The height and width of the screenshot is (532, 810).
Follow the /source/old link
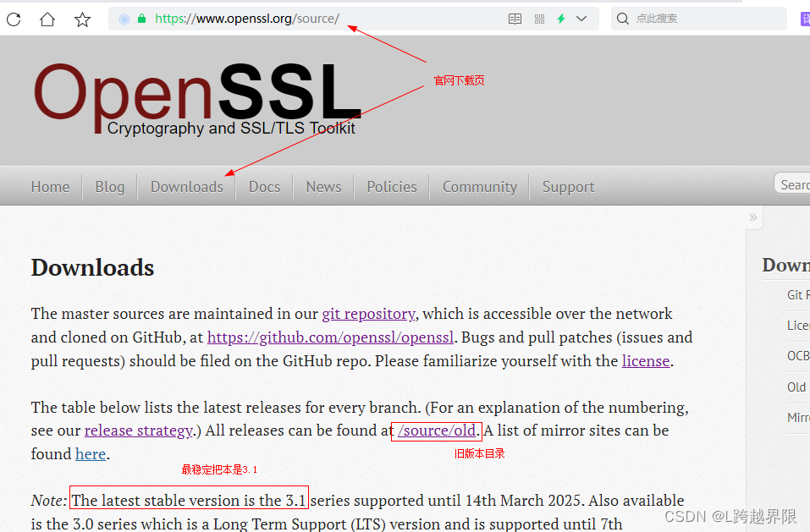tap(436, 431)
